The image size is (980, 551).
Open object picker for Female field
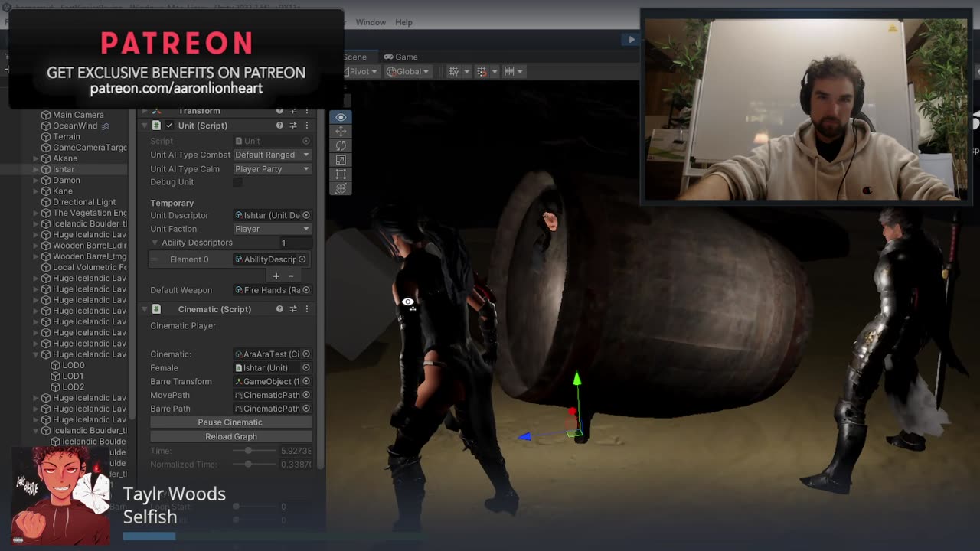point(306,368)
